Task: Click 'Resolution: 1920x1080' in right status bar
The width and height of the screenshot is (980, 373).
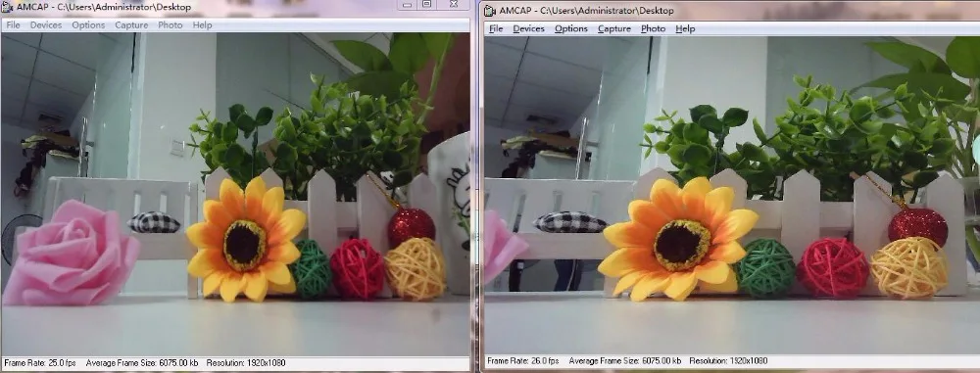Action: click(x=729, y=361)
